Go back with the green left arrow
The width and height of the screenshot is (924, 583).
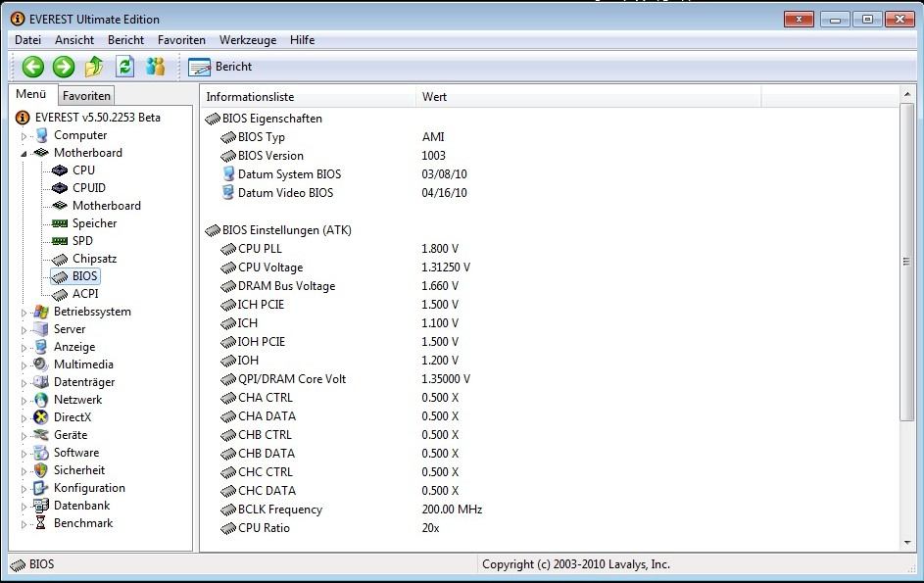click(x=33, y=67)
